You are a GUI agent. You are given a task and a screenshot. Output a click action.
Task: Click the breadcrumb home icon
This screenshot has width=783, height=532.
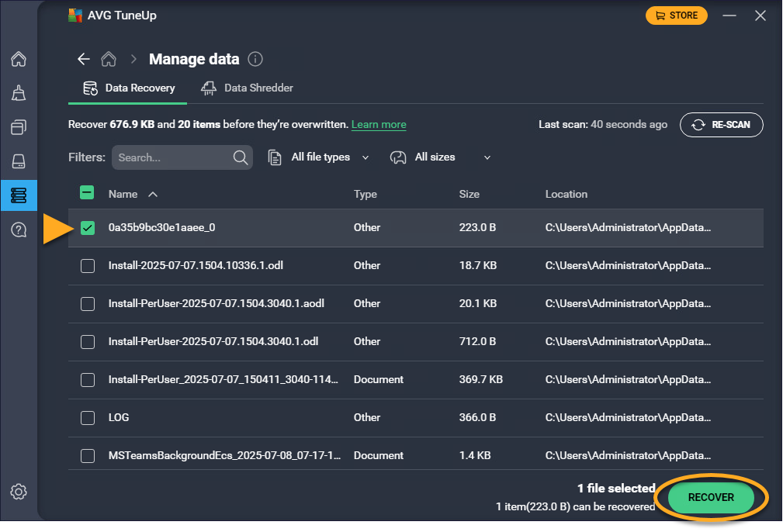click(109, 60)
